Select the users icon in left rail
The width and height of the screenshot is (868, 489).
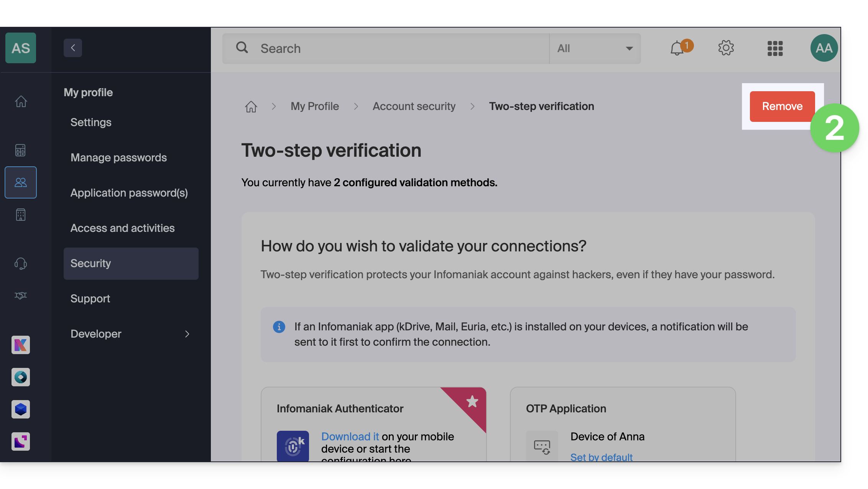point(21,182)
